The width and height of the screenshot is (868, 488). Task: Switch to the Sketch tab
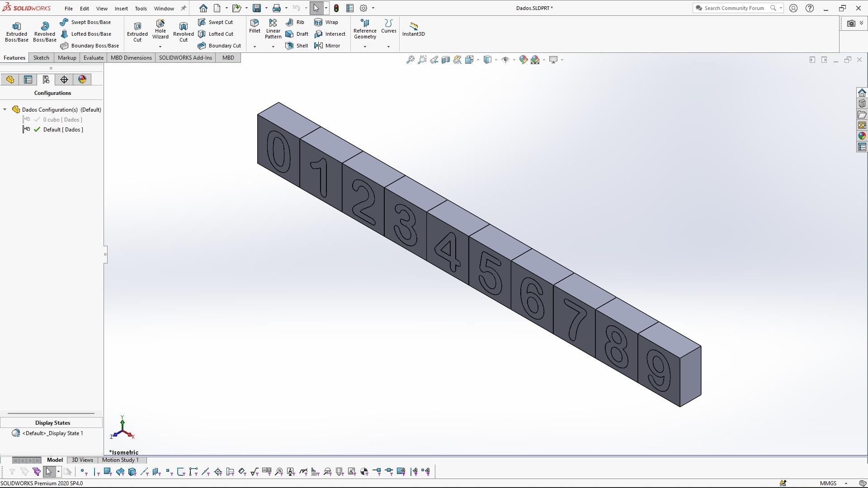pos(41,58)
